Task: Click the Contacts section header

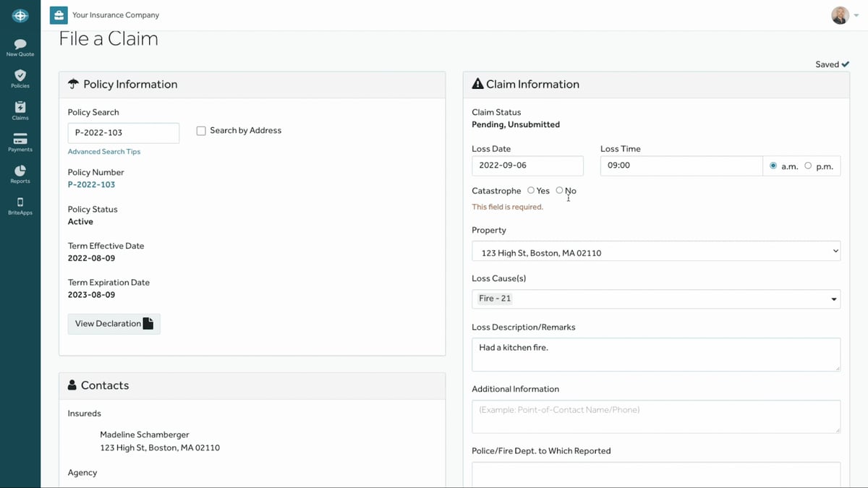Action: 104,385
